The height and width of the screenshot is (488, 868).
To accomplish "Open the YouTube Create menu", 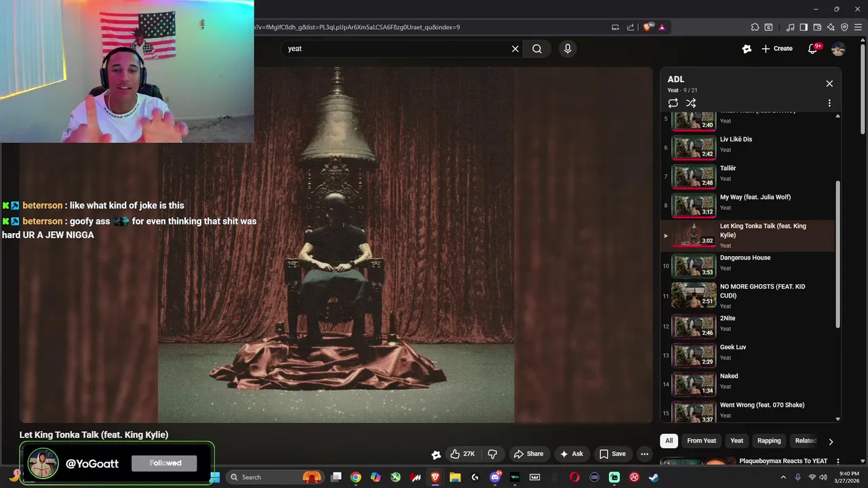I will tap(776, 49).
